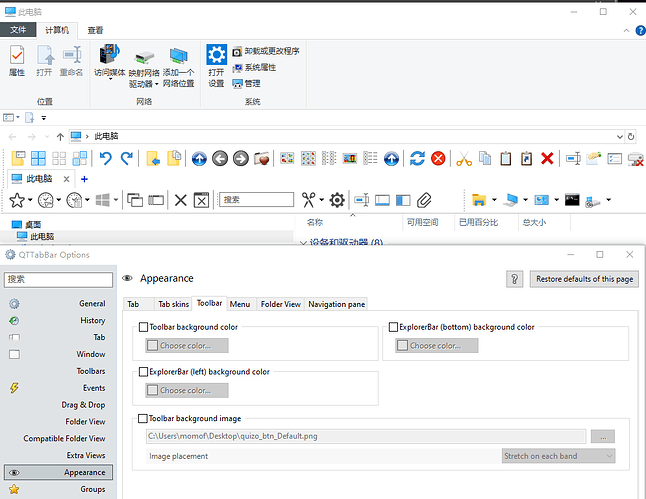
Task: Click the paperclip icon in toolbar
Action: tap(423, 200)
